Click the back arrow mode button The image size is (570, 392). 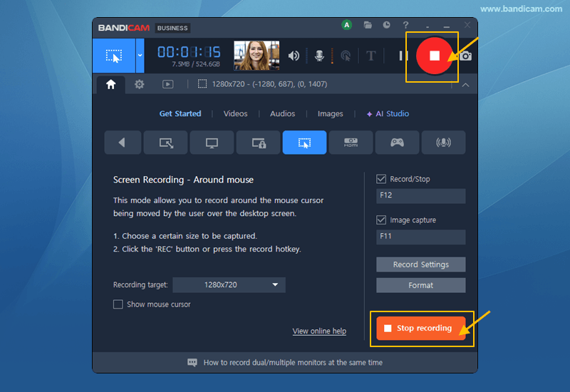click(x=123, y=143)
